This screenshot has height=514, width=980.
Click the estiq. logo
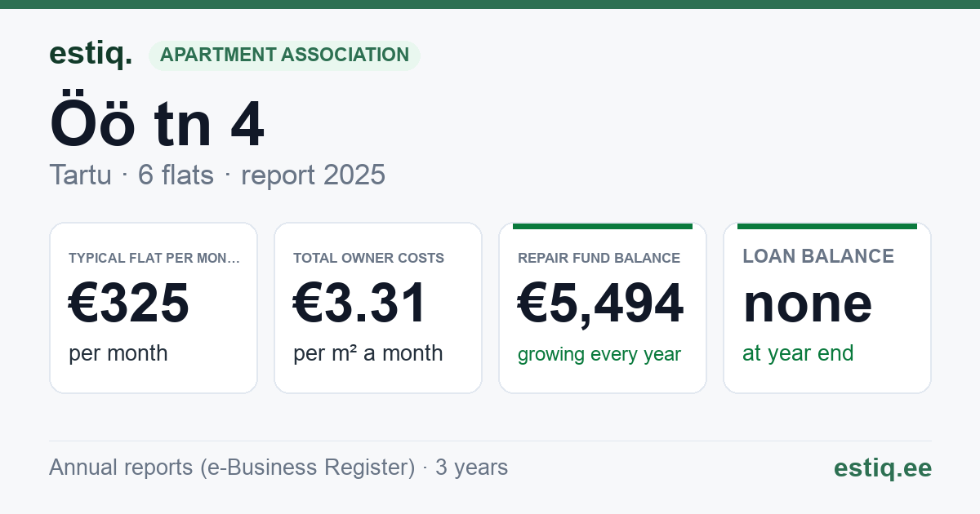click(91, 54)
